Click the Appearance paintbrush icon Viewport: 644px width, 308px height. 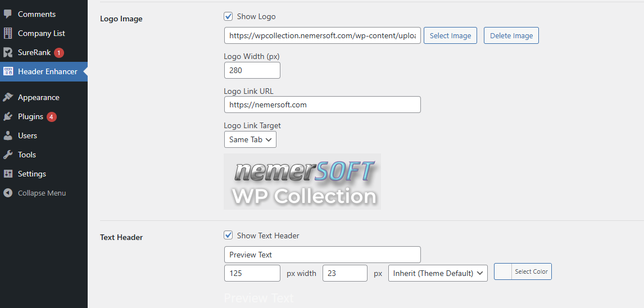(x=8, y=97)
